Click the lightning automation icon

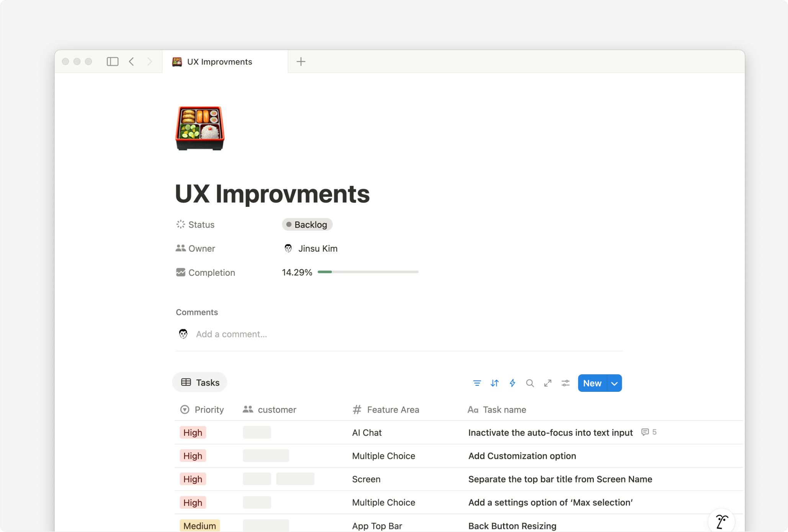click(512, 383)
